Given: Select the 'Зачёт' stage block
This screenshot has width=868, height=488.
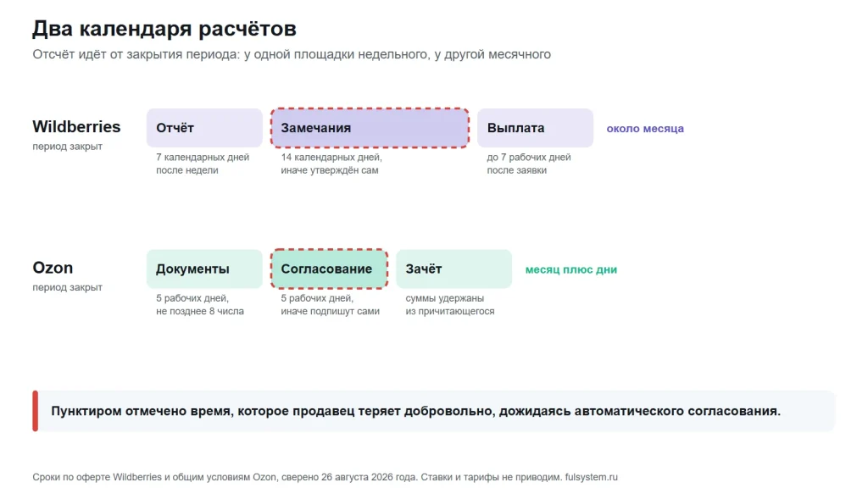Looking at the screenshot, I should click(454, 269).
